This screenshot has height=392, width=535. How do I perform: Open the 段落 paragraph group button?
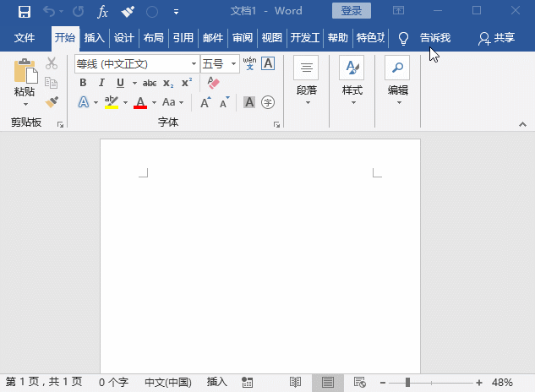[307, 81]
